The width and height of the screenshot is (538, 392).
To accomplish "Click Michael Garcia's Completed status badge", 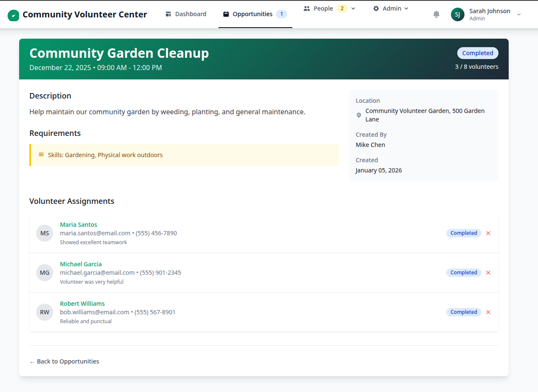I will pyautogui.click(x=464, y=273).
